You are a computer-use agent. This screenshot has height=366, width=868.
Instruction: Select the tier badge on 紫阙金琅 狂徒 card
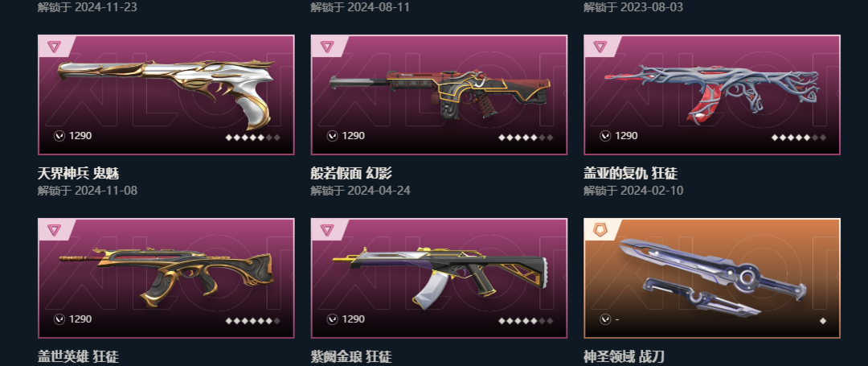(x=326, y=230)
